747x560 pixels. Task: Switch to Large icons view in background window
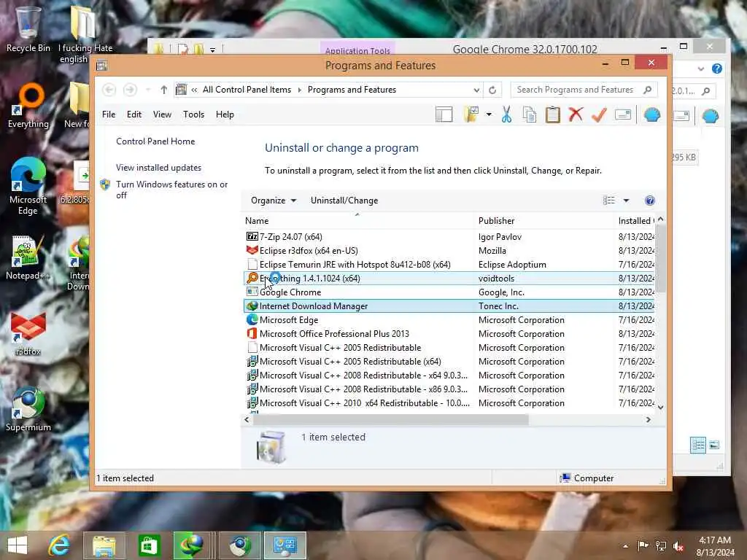pyautogui.click(x=714, y=446)
